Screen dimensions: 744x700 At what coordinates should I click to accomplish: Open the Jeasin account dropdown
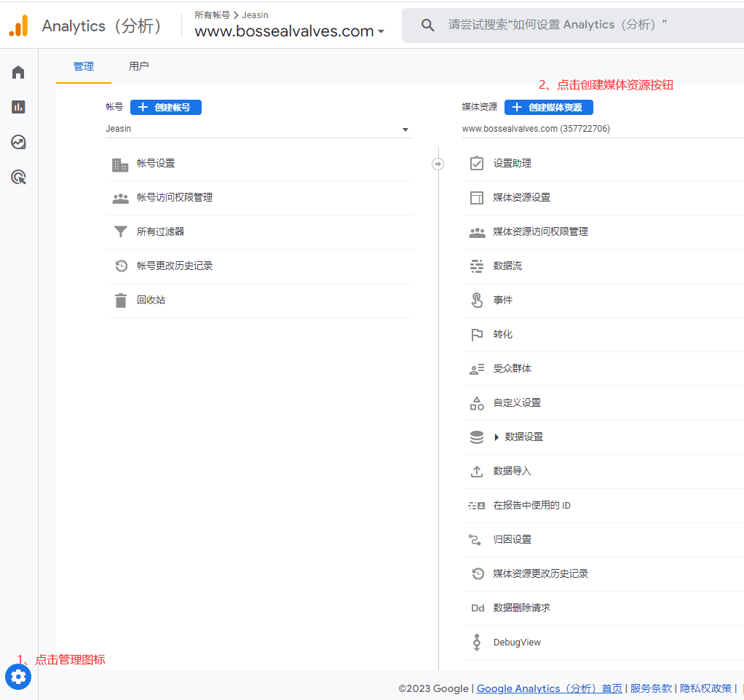(x=259, y=129)
